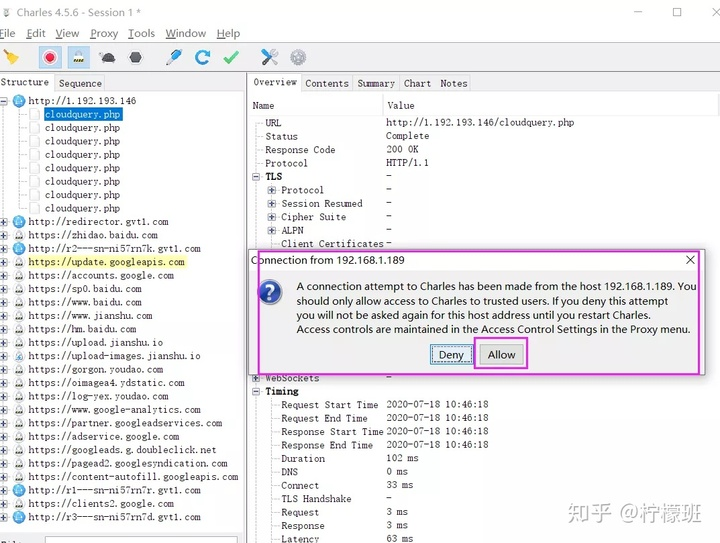
Task: Select the https://clients2.google.com host
Action: coord(101,504)
